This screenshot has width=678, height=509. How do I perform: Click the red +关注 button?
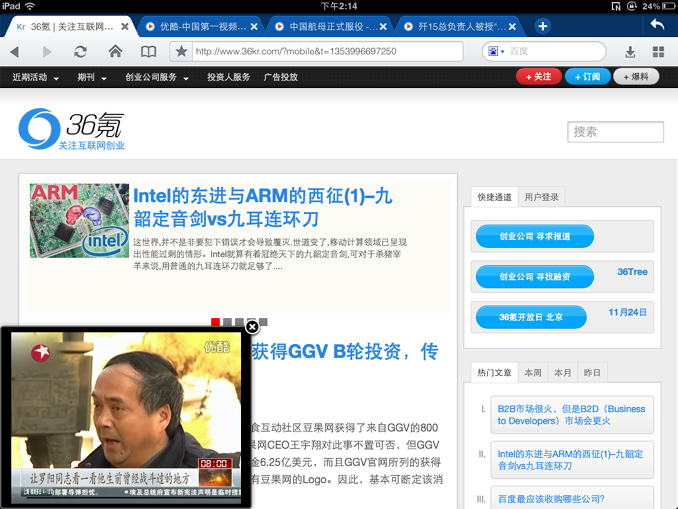pos(539,77)
